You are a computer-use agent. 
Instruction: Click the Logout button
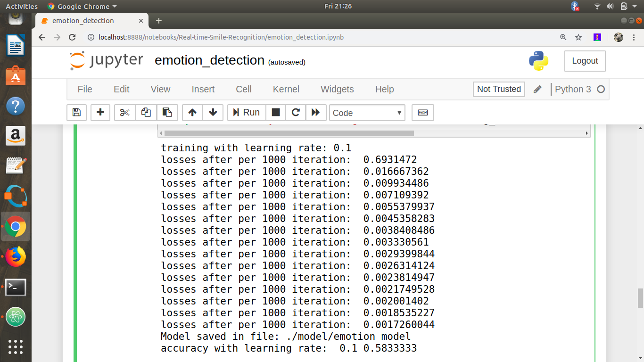[585, 61]
